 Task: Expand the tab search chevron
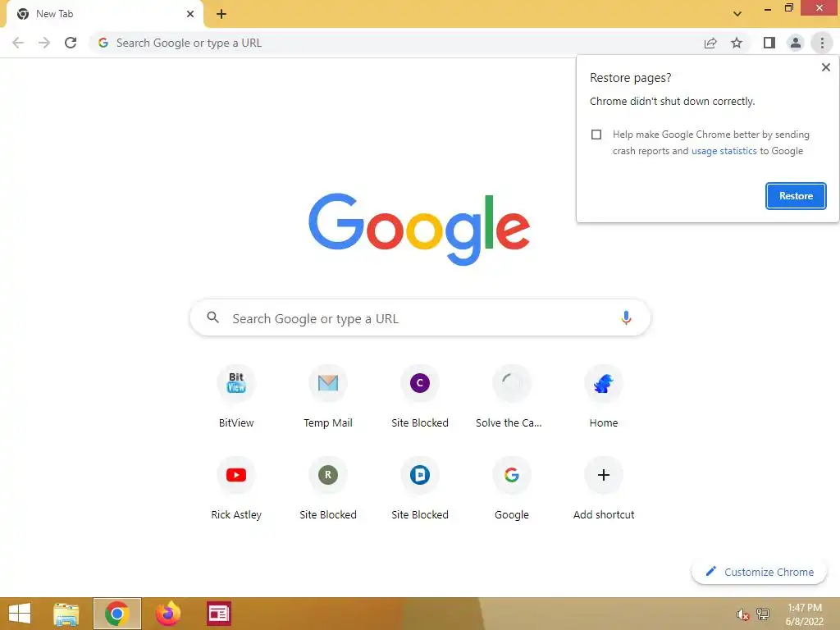coord(737,14)
